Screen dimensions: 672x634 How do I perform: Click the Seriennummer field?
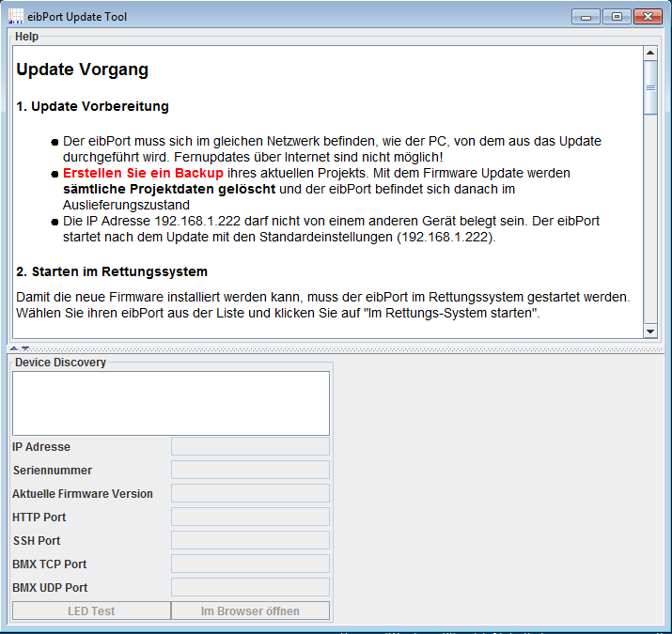[250, 470]
